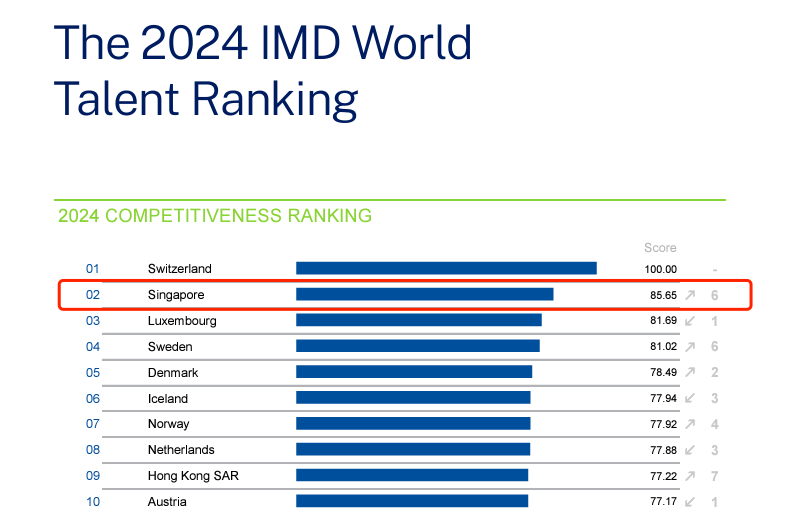Click the down arrow icon in Netherlands row
The image size is (807, 512).
689,450
